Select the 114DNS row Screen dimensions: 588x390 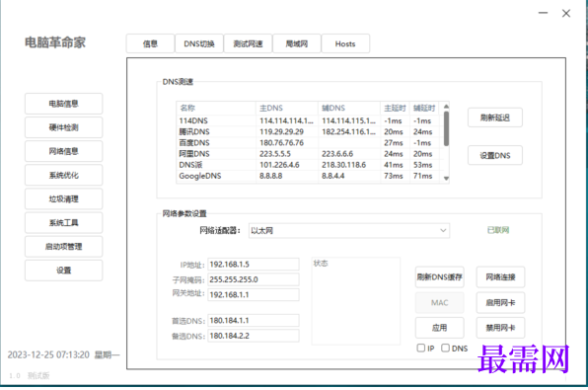[310, 120]
